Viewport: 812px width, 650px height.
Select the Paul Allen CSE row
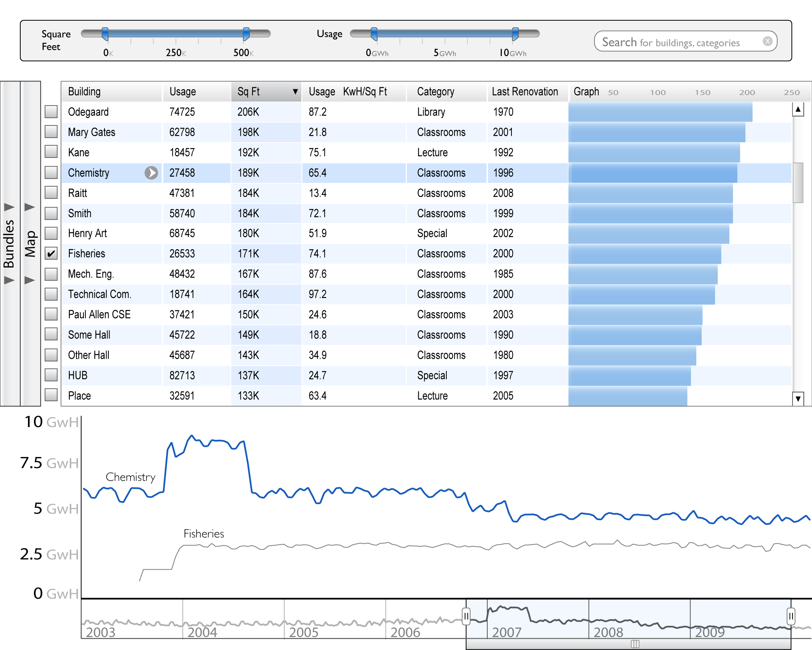[x=426, y=314]
